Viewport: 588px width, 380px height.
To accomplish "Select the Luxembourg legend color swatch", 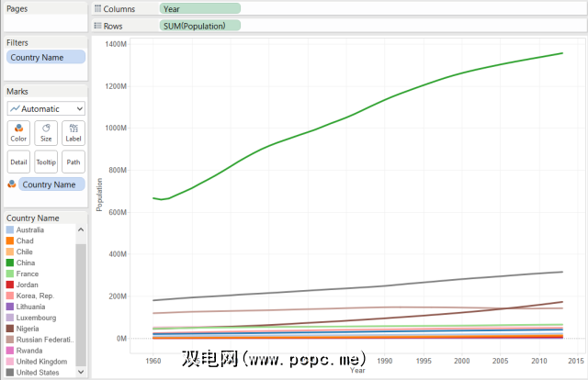I will coord(10,318).
